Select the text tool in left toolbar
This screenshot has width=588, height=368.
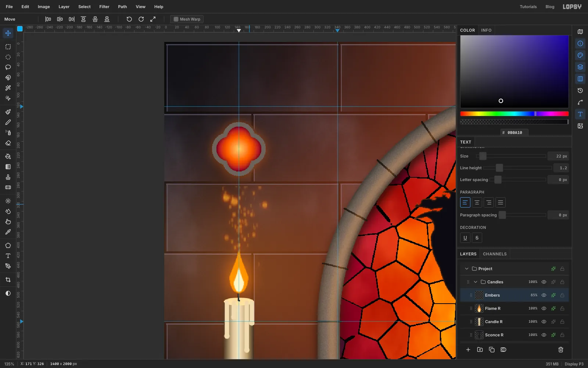8,256
